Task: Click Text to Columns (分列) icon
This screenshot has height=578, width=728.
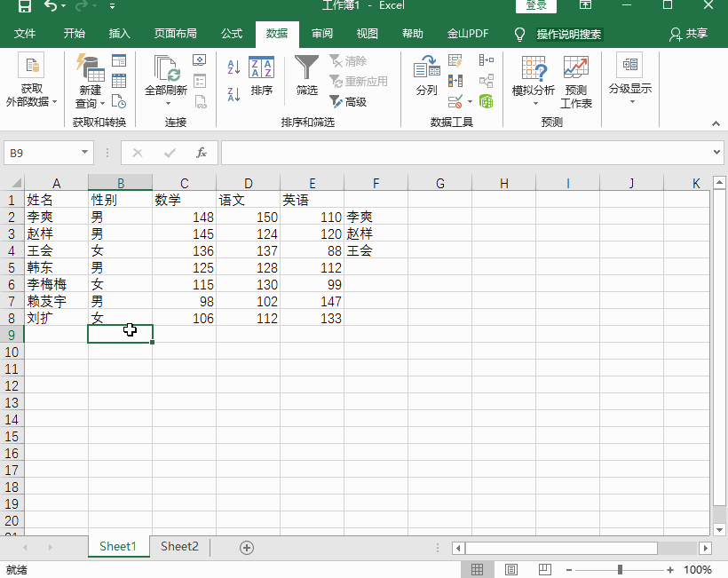Action: [426, 75]
